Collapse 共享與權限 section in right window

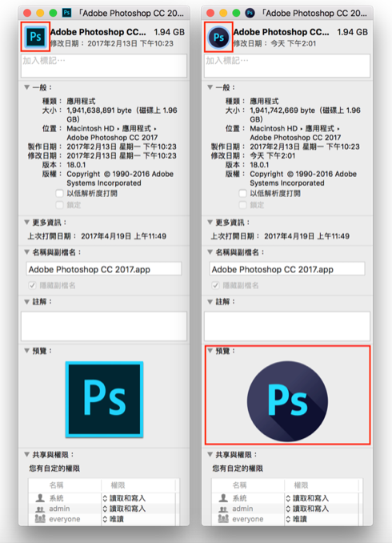click(x=210, y=454)
